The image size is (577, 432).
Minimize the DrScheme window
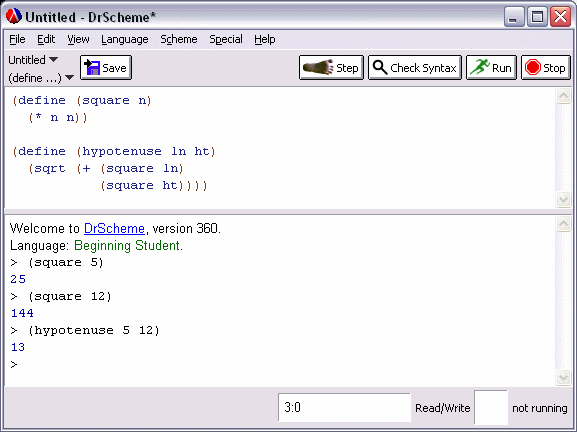[x=513, y=17]
